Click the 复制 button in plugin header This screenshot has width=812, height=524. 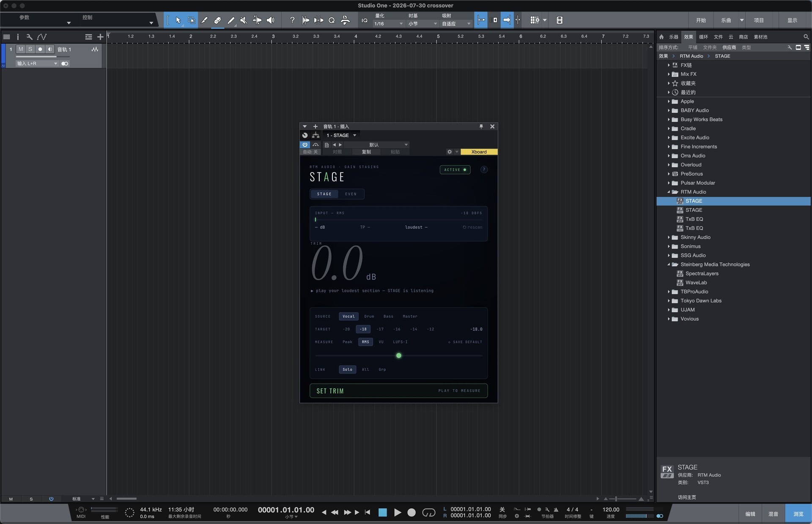[x=366, y=152]
